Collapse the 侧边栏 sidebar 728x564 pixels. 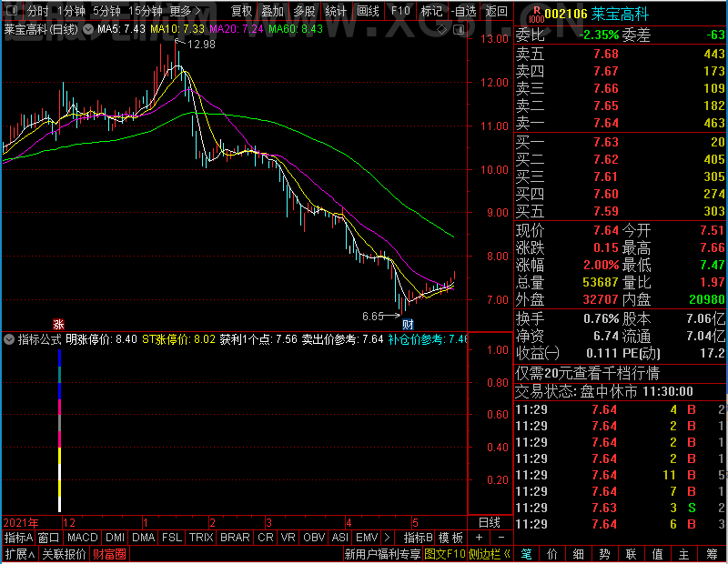coord(490,554)
